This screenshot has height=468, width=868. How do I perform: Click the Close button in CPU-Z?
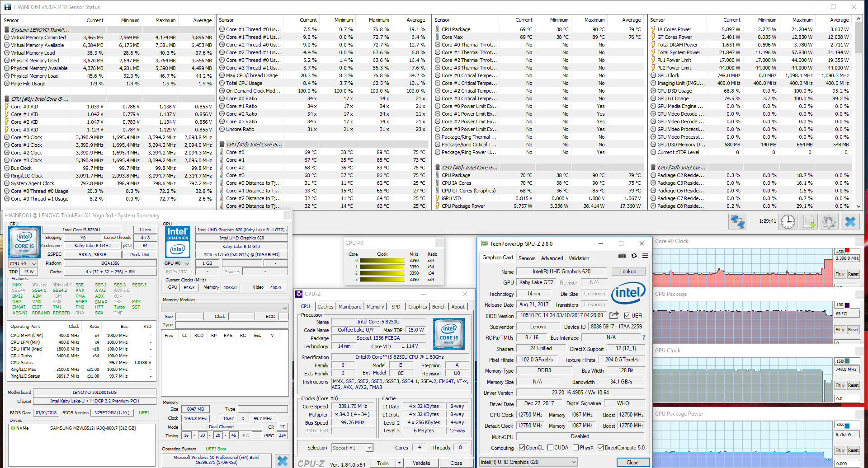coord(456,463)
